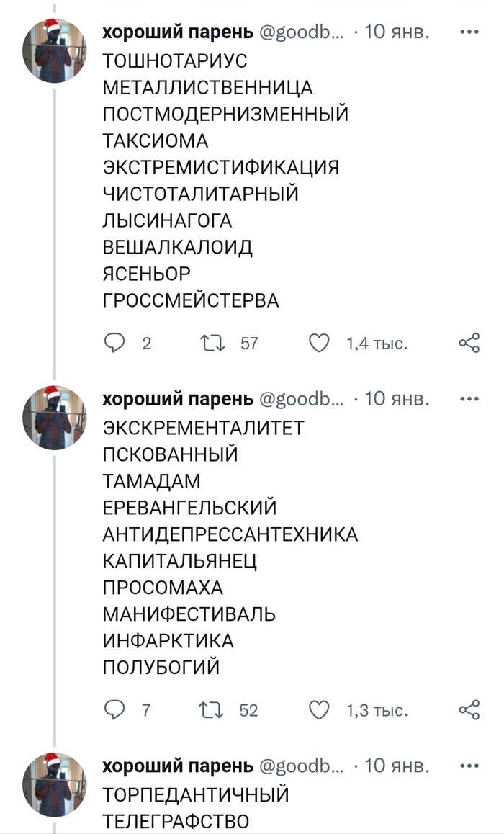504x834 pixels.
Task: Click the 10 янв. date on first tweet
Action: (x=397, y=32)
